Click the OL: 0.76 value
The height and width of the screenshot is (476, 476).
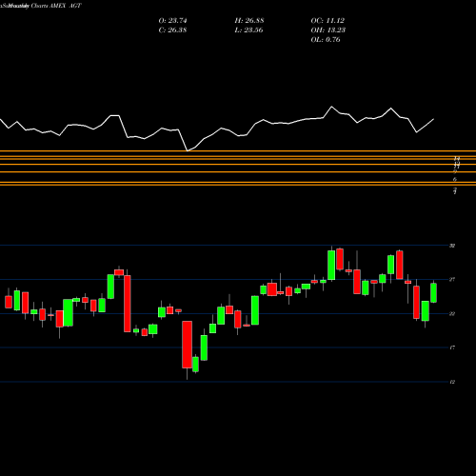[x=326, y=40]
